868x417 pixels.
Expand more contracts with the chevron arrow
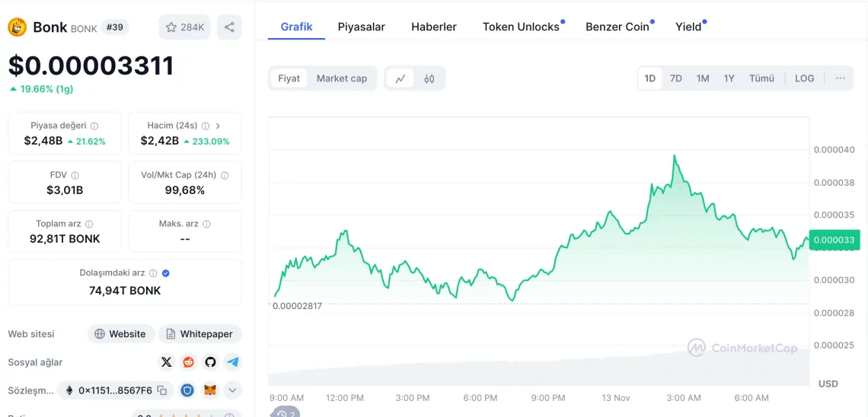tap(232, 390)
